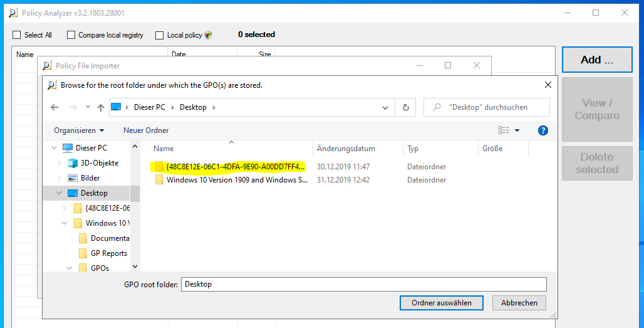Viewport: 644px width, 328px height.
Task: Click the Add ... button in Policy Analyzer
Action: [597, 60]
